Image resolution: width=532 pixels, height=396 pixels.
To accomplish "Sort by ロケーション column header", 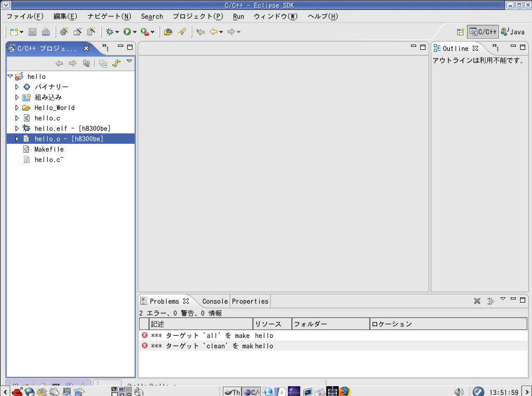I will pos(448,324).
